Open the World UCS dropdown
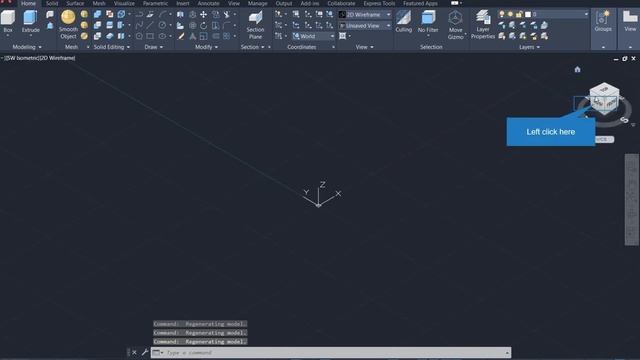The height and width of the screenshot is (360, 640). [313, 36]
